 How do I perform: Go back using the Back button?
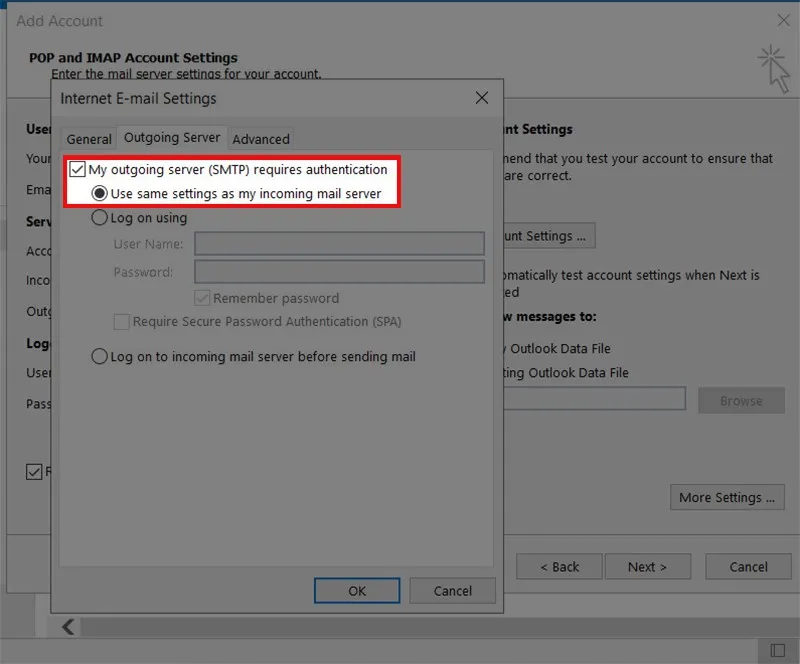click(558, 566)
